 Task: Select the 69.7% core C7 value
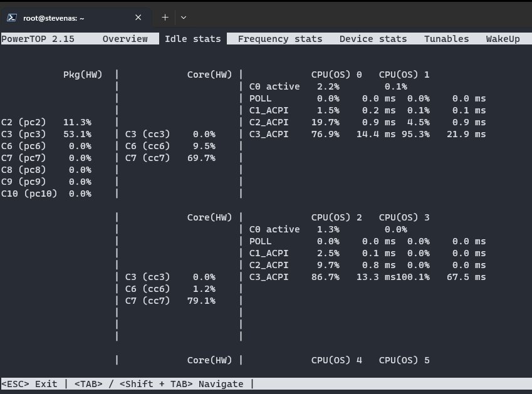pos(202,158)
